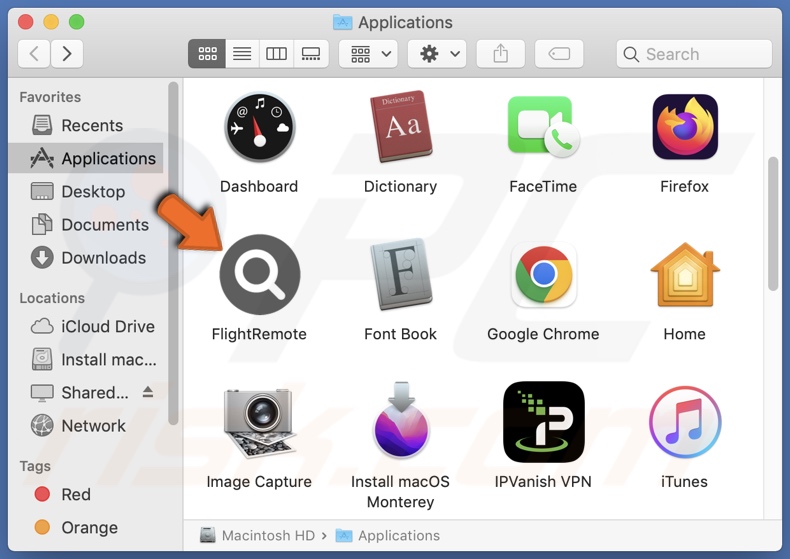Select the Image Capture app icon
Viewport: 790px width, 559px height.
pyautogui.click(x=259, y=423)
